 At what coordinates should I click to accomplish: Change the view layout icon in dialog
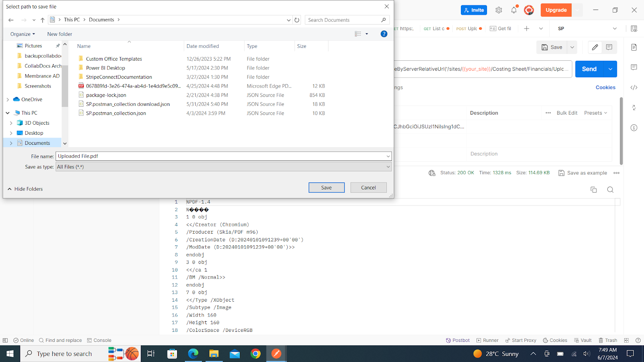click(358, 34)
